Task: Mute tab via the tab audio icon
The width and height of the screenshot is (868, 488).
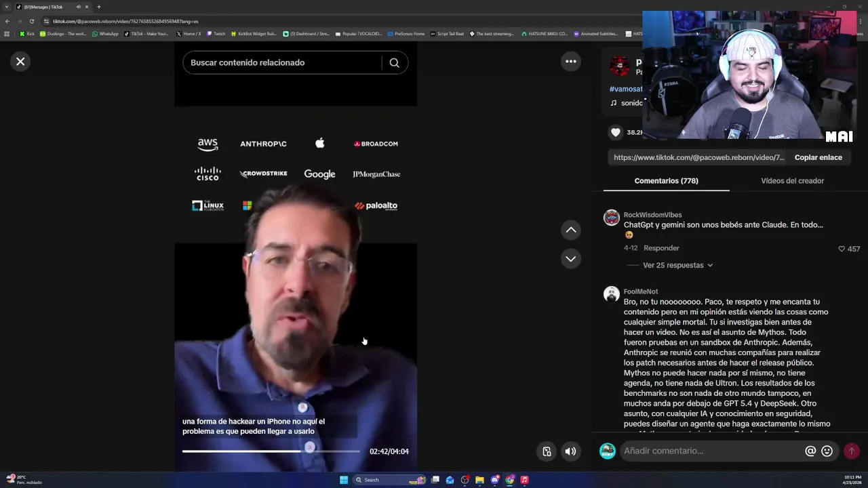Action: pos(78,7)
